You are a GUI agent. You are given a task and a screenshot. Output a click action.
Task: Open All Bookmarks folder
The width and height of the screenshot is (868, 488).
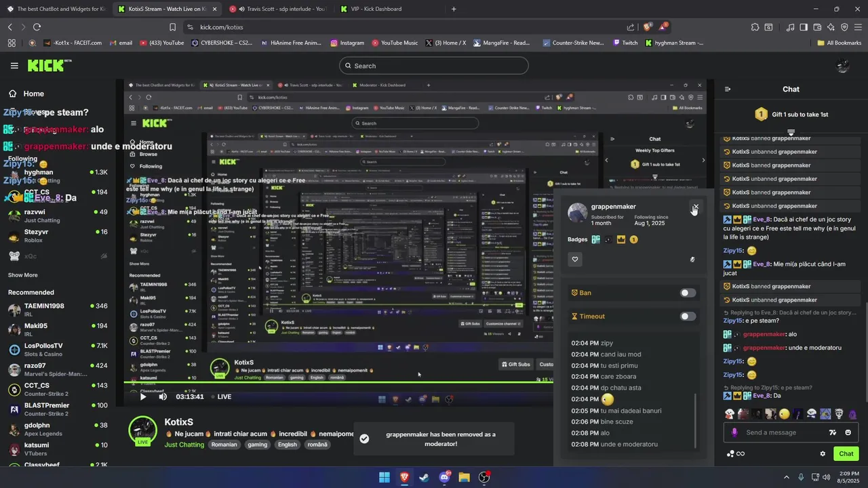point(839,43)
